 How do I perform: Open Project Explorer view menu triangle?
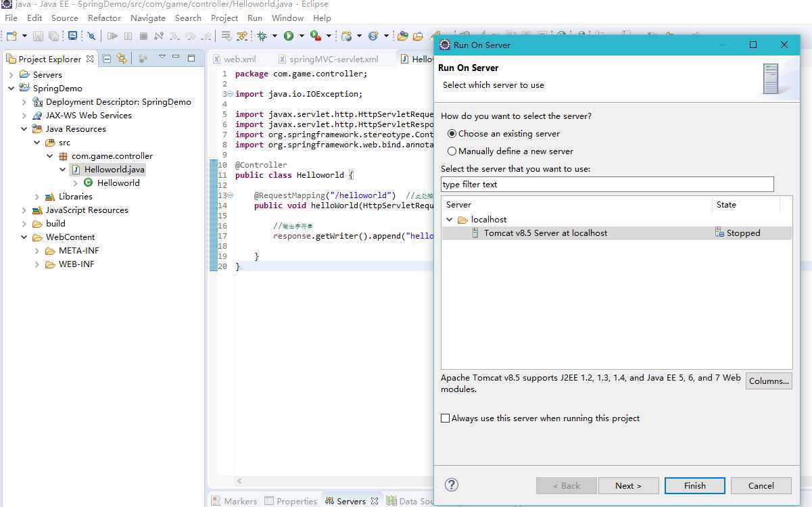162,57
